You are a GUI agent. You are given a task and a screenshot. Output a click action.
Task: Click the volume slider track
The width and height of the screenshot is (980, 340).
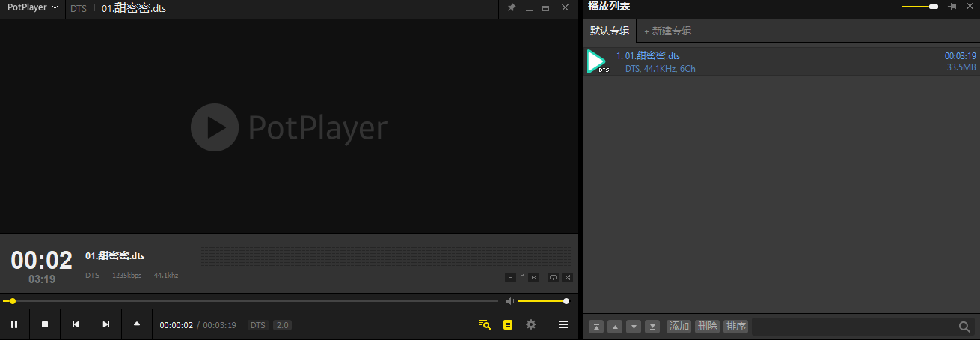click(543, 301)
